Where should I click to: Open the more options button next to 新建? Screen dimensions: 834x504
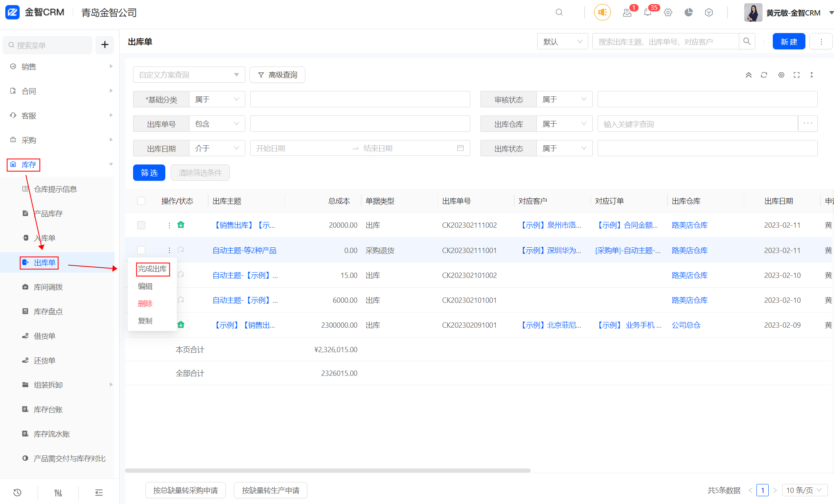coord(821,41)
